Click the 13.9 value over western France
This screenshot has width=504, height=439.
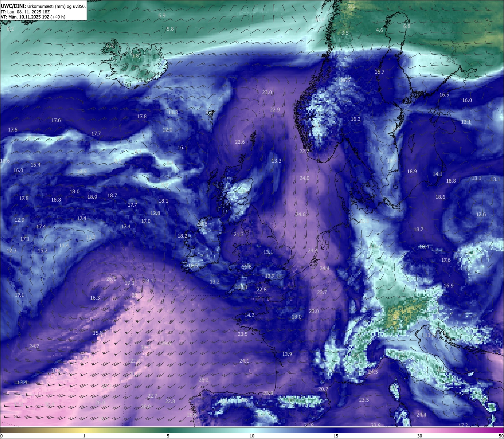(x=287, y=354)
